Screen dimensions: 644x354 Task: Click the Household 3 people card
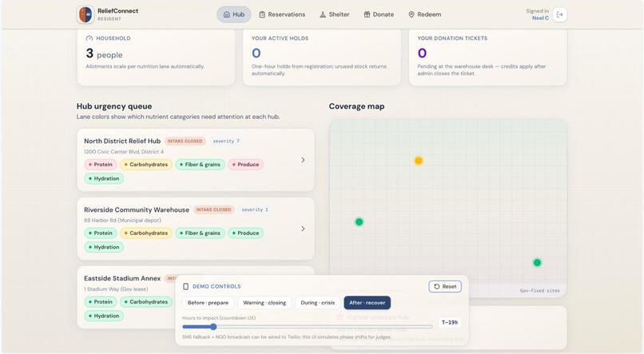[156, 57]
